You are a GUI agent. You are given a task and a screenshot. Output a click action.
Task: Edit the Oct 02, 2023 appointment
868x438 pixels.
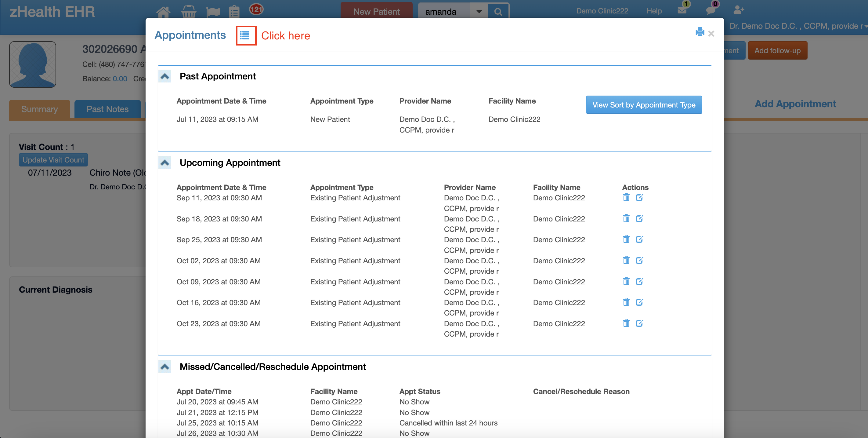click(639, 260)
